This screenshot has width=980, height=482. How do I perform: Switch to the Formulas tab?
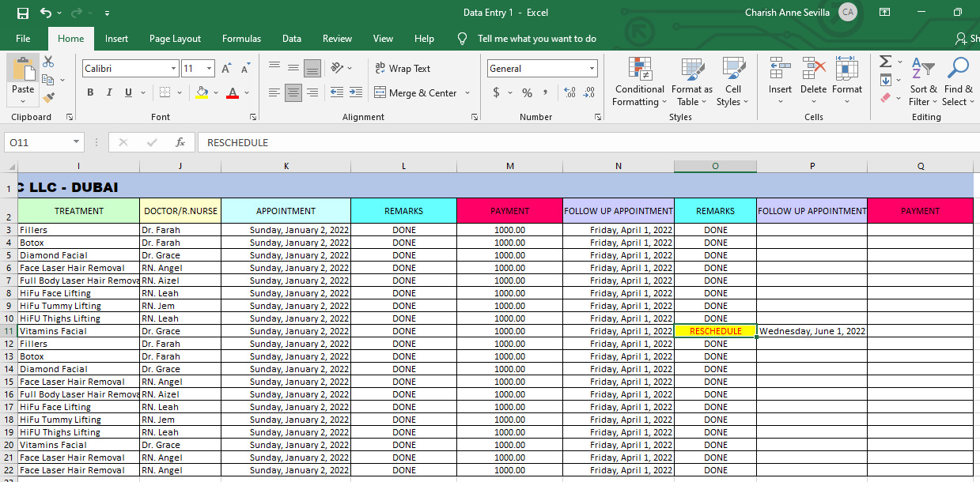click(x=241, y=39)
